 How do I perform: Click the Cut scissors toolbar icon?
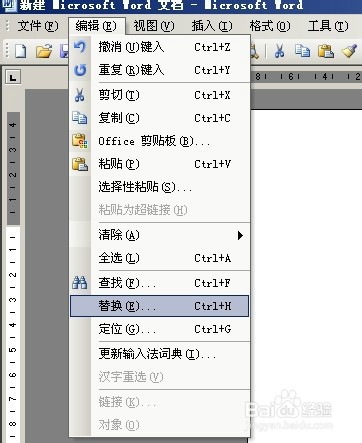(x=279, y=51)
